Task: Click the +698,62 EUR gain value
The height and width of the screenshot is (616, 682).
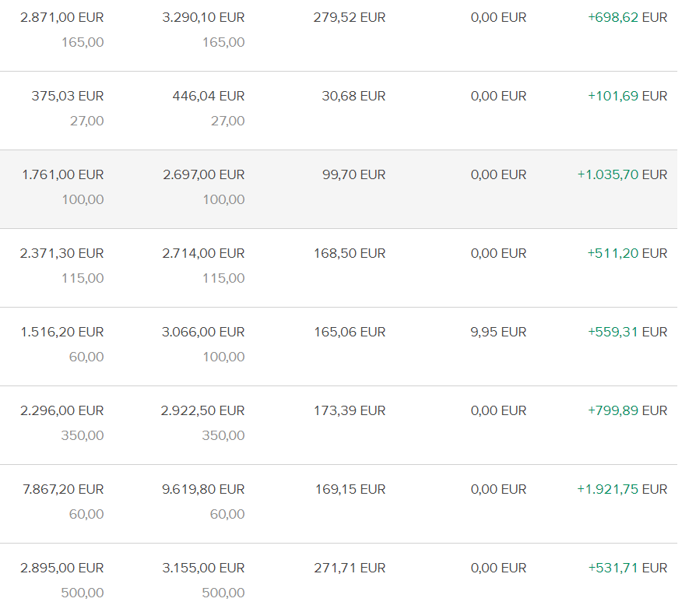Action: coord(628,17)
